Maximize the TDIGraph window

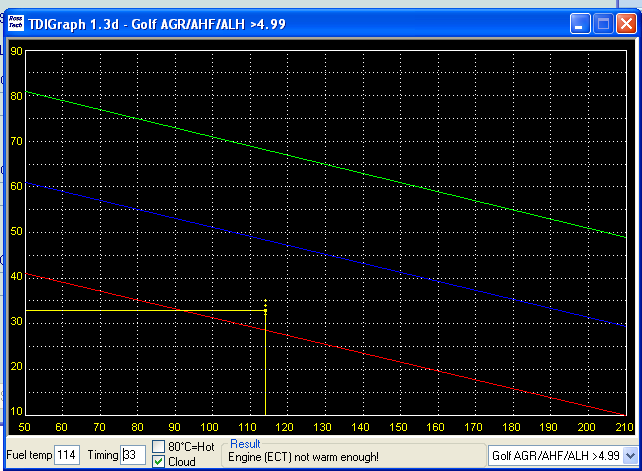(x=603, y=24)
